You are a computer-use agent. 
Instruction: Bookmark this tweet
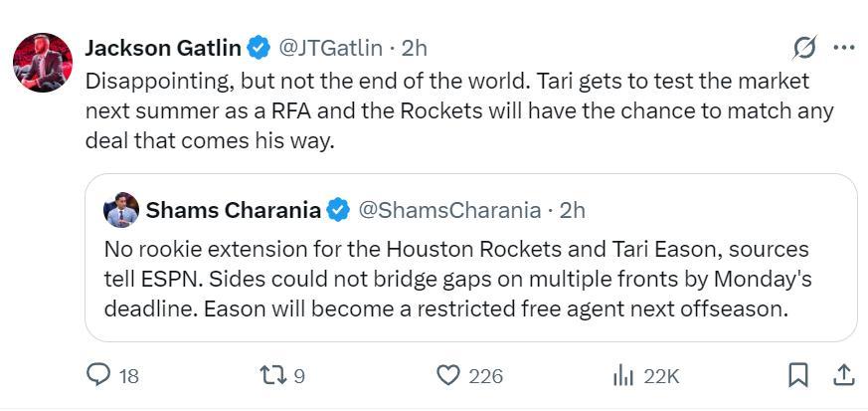[x=797, y=374]
